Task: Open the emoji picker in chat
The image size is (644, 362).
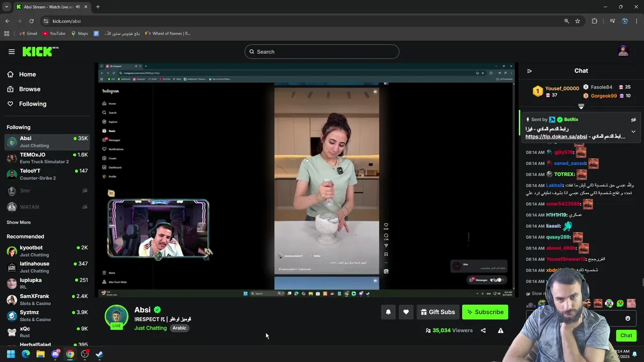Action: coord(627,318)
